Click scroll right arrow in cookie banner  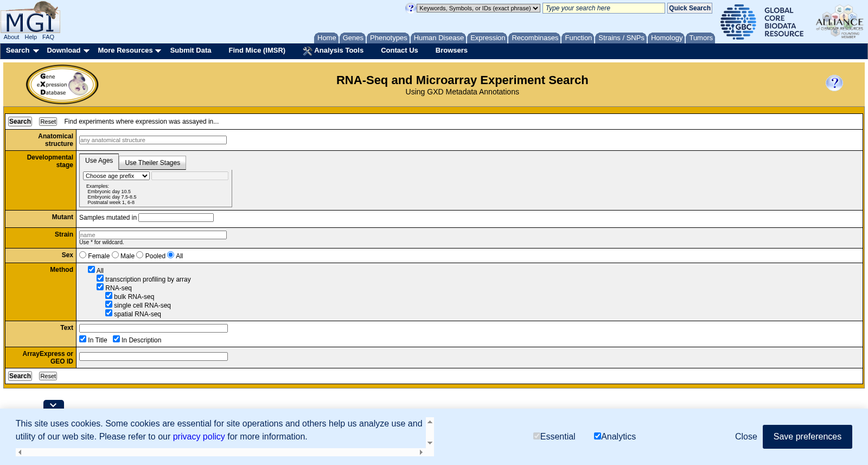click(421, 452)
